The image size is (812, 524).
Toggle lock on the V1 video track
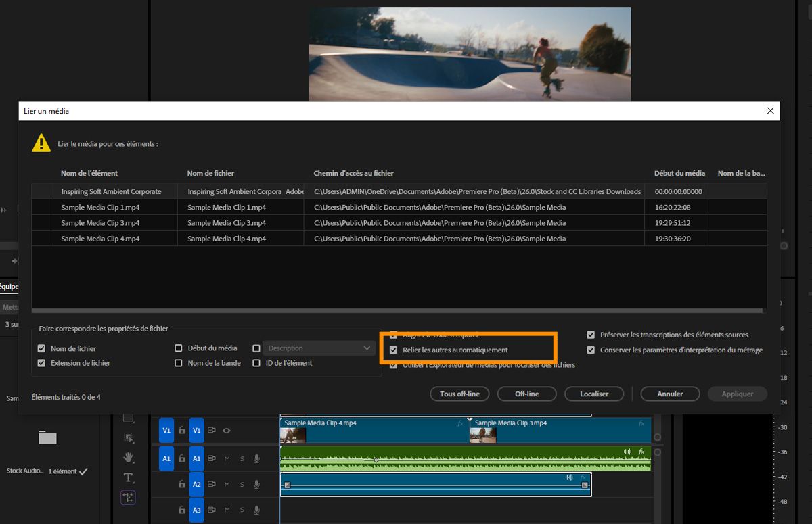pos(181,430)
